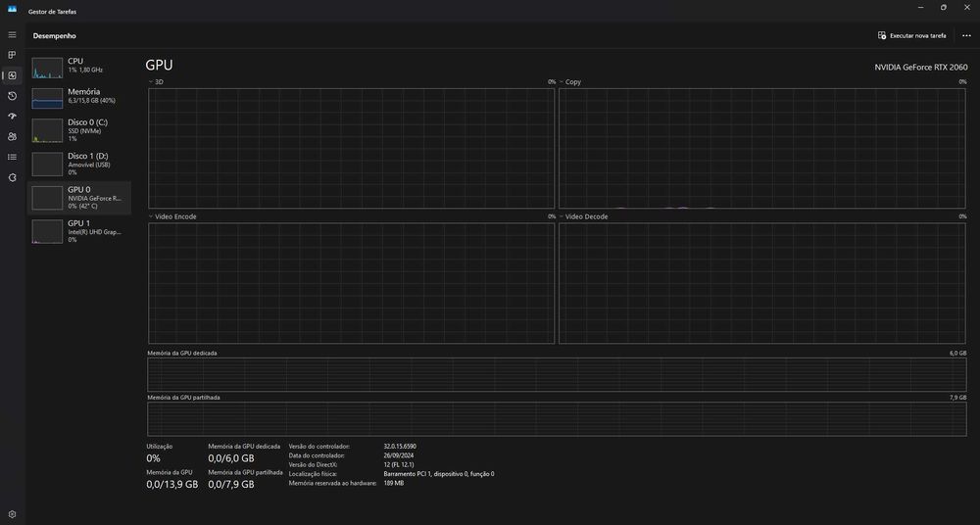This screenshot has width=980, height=525.
Task: Open App history page icon
Action: tap(12, 96)
